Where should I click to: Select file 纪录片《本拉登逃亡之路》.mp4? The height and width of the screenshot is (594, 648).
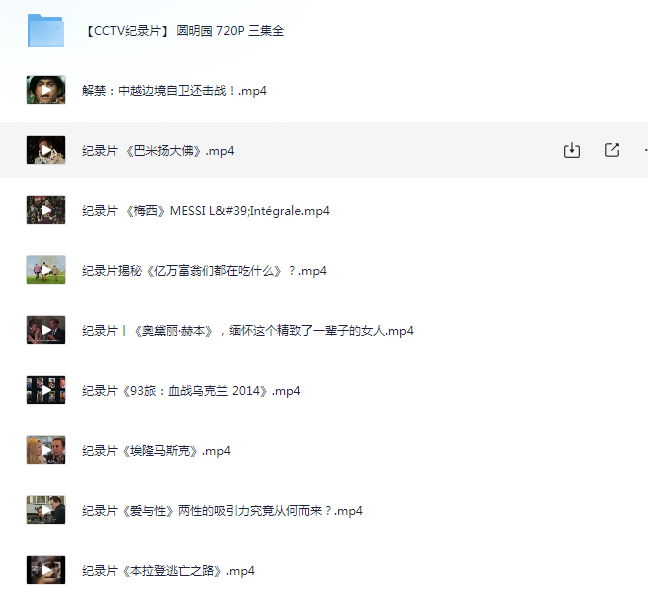coord(168,571)
